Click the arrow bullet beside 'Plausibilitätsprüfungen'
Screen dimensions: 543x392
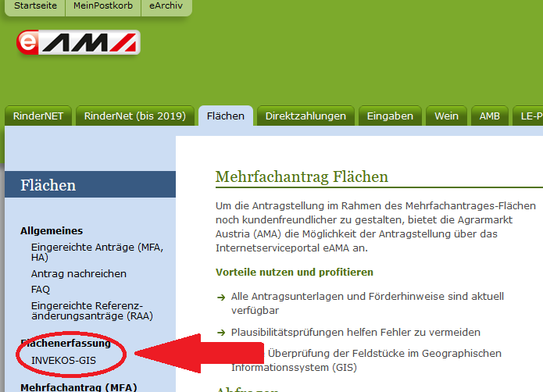click(x=221, y=333)
